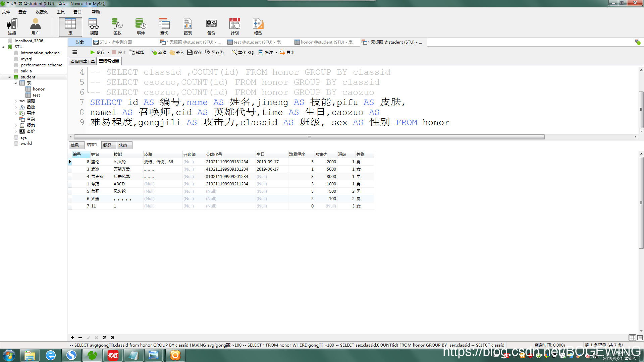Image resolution: width=644 pixels, height=362 pixels.
Task: Open the 备份 backup icon
Action: pos(211,26)
